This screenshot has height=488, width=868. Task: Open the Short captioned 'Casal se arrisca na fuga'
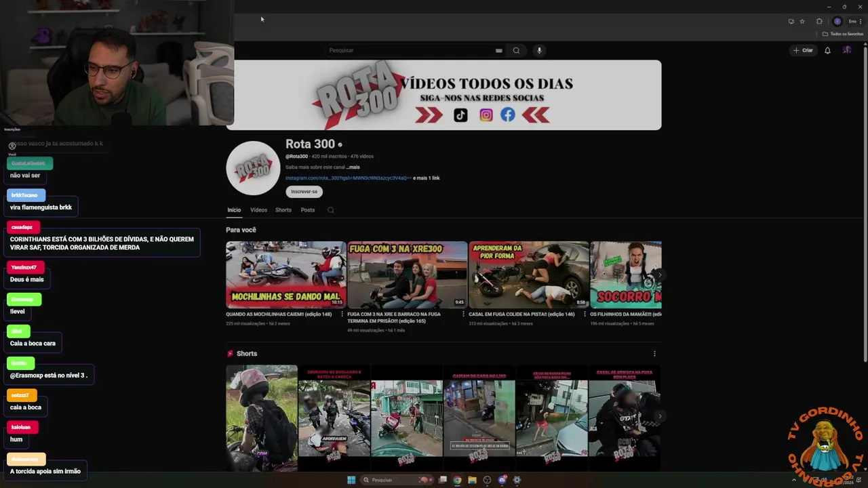[624, 418]
